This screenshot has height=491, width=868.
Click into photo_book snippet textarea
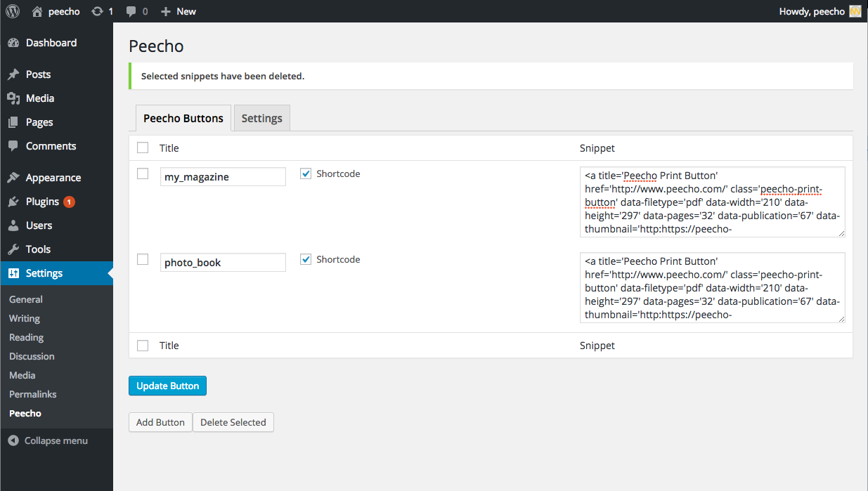click(x=713, y=287)
